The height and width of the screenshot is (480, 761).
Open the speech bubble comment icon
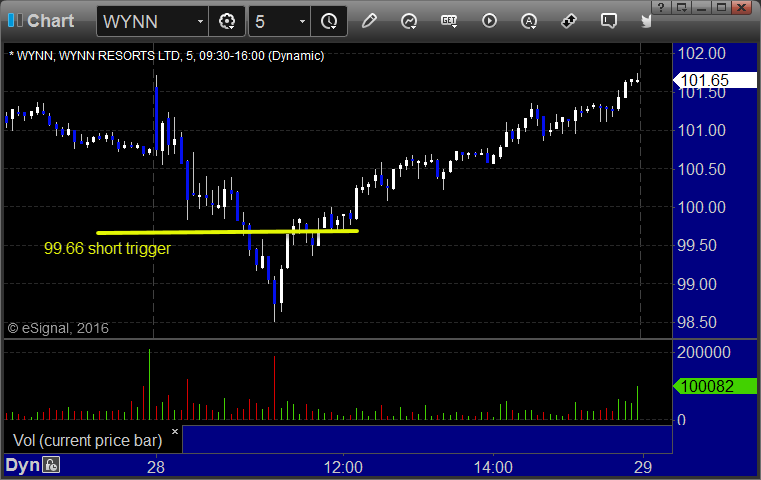(609, 21)
